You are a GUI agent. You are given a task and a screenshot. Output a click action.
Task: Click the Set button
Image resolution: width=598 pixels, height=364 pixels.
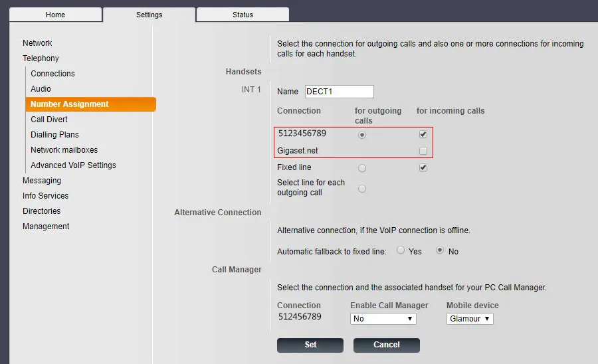pyautogui.click(x=310, y=345)
